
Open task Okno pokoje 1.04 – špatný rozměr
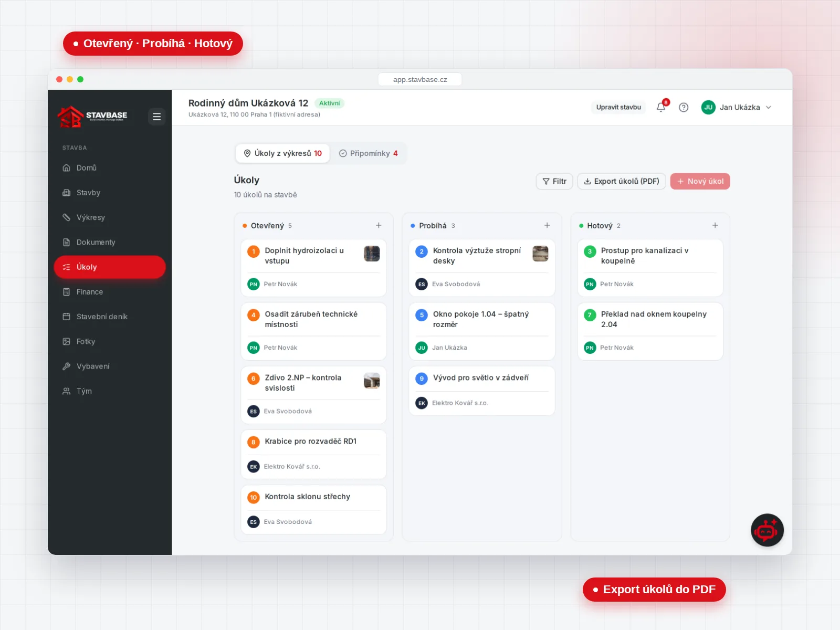482,332
